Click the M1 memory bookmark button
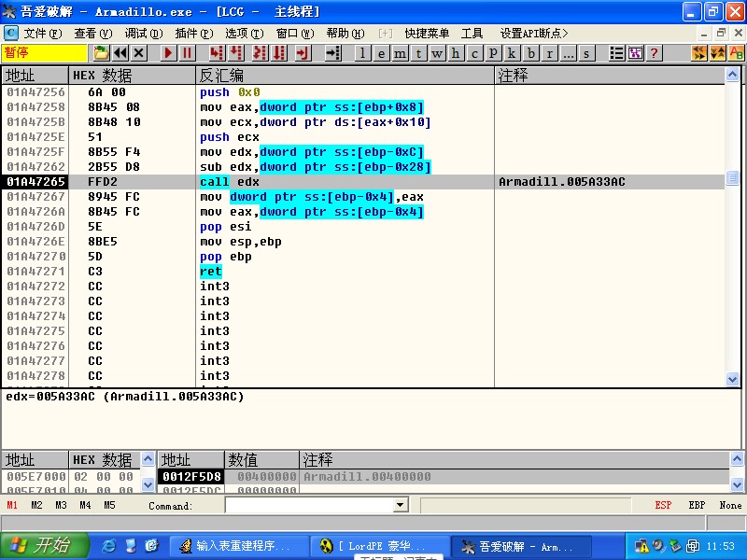Screen dimensions: 747x560 (x=12, y=505)
